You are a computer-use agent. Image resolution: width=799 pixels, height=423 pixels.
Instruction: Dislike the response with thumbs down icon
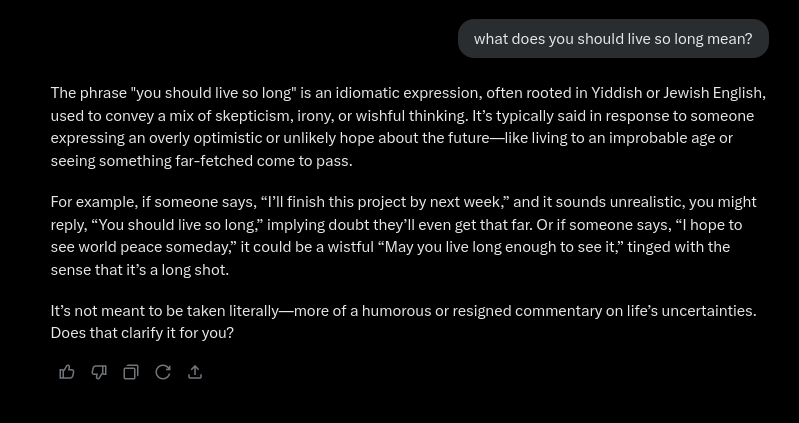pos(99,373)
